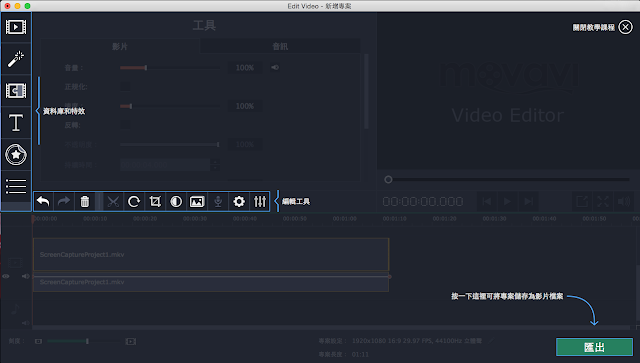Click the tools panel vertical scrollbar

click(x=366, y=91)
